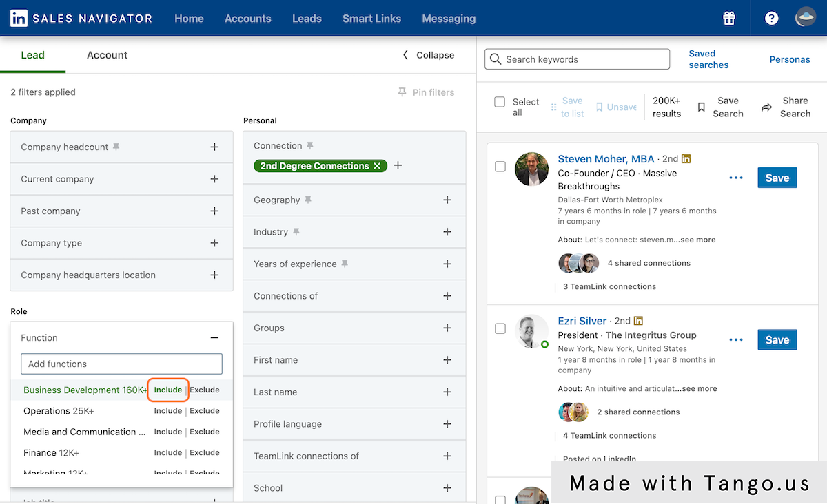Expand Company headquarters location filter
The height and width of the screenshot is (504, 827).
point(214,275)
